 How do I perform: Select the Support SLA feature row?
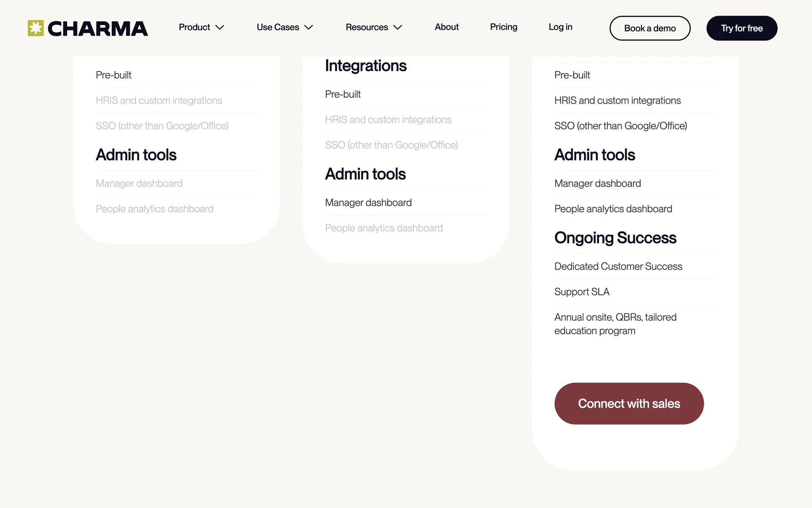tap(582, 292)
